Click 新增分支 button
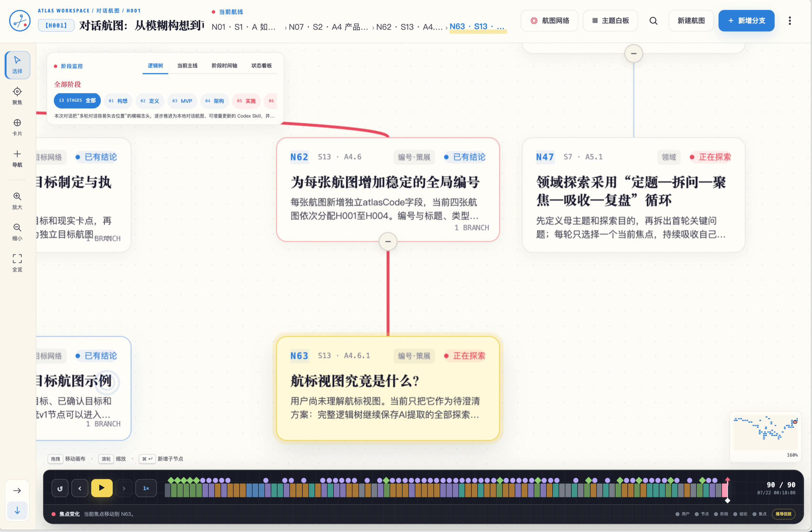Image resolution: width=812 pixels, height=532 pixels. pyautogui.click(x=746, y=21)
